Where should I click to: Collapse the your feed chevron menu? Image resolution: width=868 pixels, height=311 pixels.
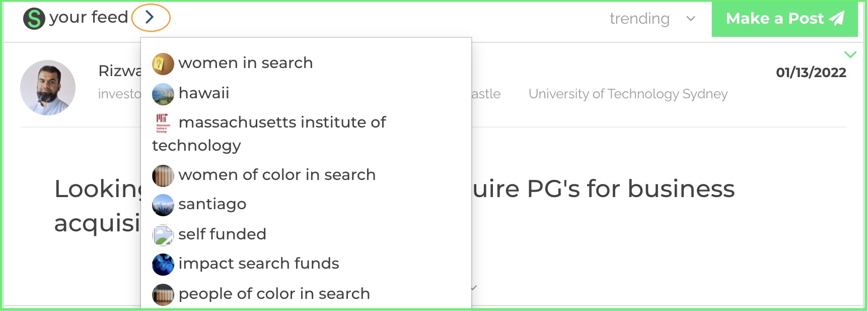click(x=150, y=18)
